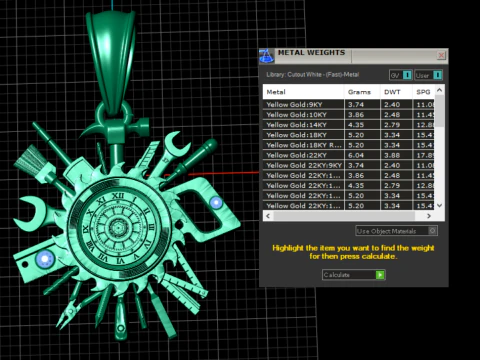480x360 pixels.
Task: Toggle the User library switch
Action: pyautogui.click(x=429, y=75)
